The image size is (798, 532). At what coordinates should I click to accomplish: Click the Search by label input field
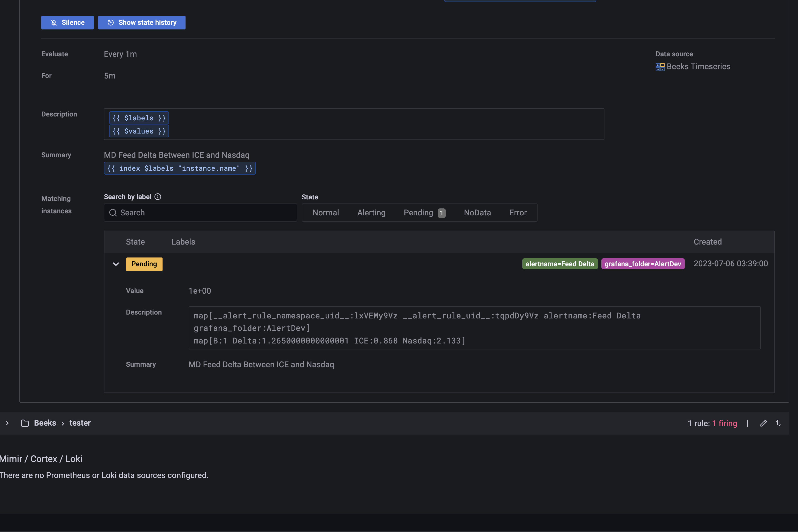click(207, 213)
